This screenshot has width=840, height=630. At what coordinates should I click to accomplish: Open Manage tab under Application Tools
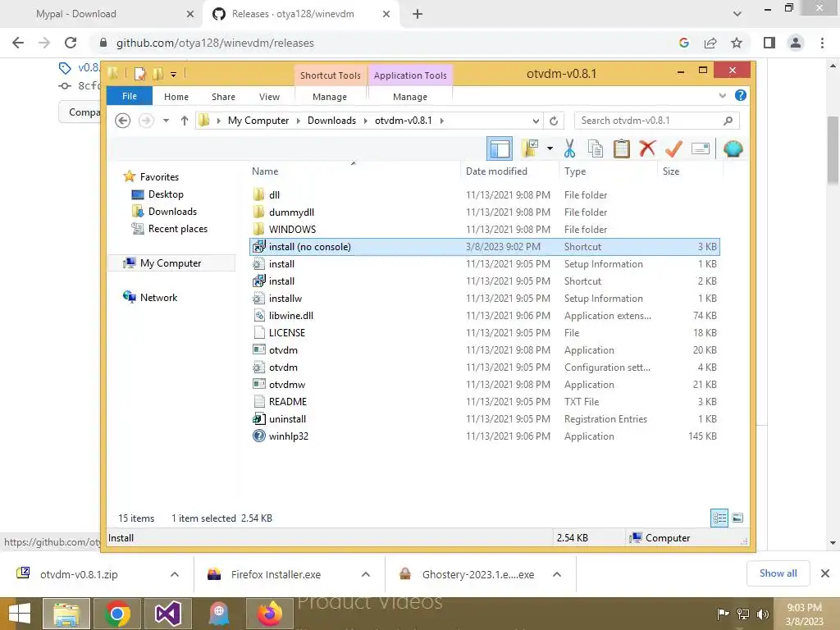(x=410, y=97)
